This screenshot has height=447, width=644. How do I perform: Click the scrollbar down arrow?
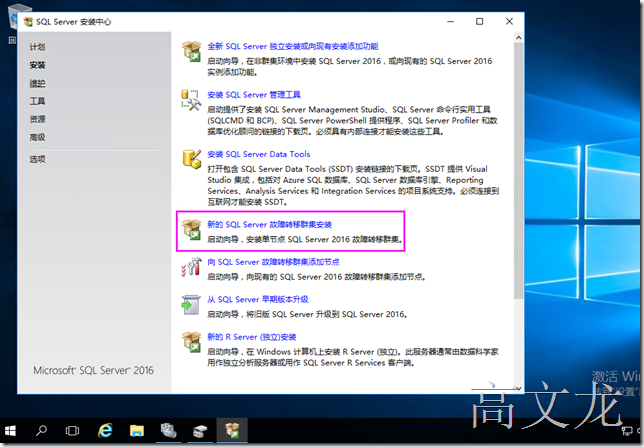coord(518,388)
